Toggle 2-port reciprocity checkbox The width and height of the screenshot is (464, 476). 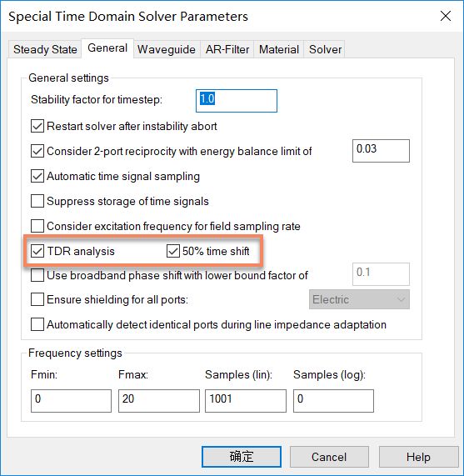37,151
